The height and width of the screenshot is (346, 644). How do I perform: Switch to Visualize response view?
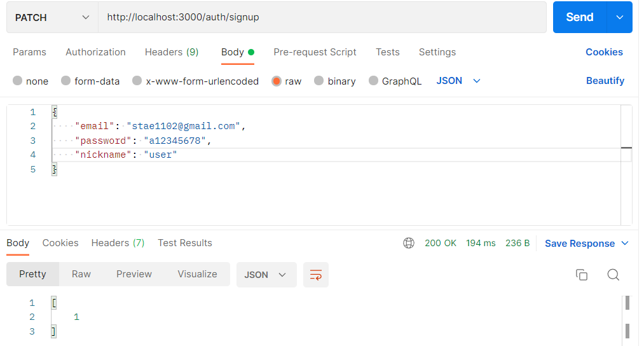click(x=197, y=274)
